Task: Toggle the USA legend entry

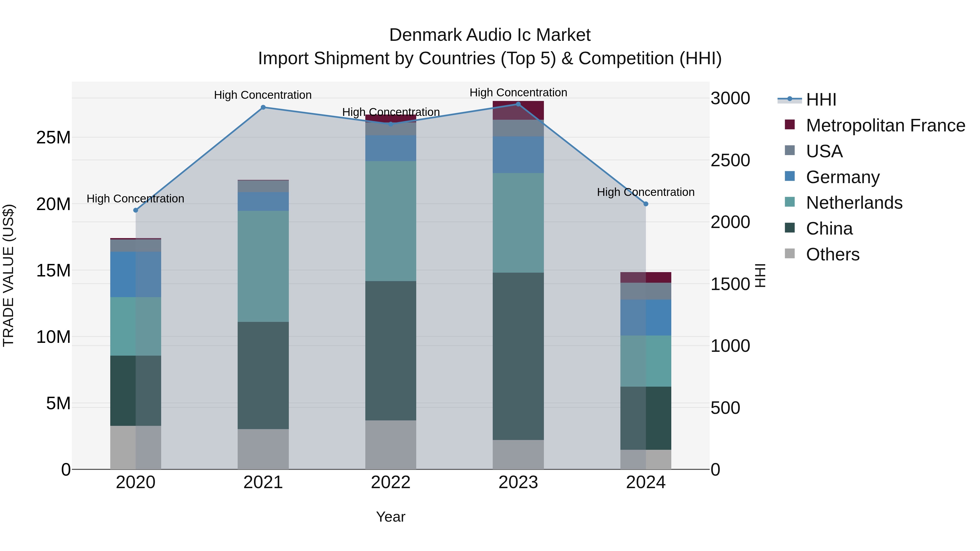Action: pos(813,151)
